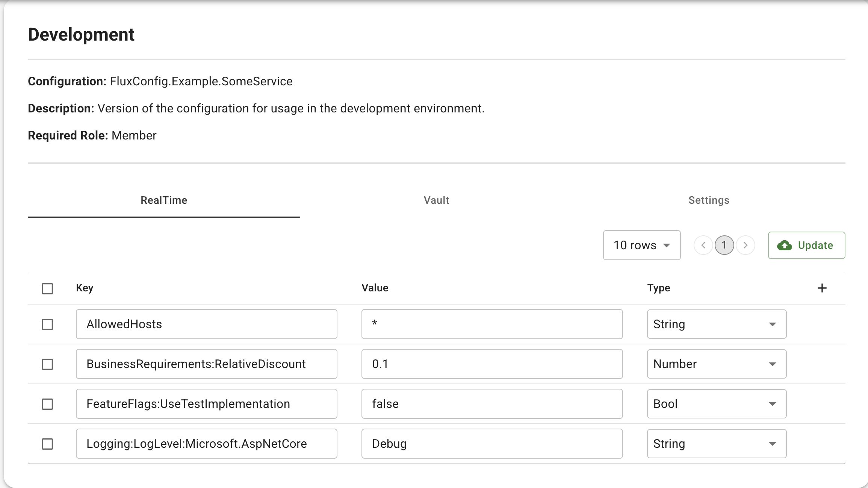Click the previous page chevron arrow

pyautogui.click(x=703, y=246)
